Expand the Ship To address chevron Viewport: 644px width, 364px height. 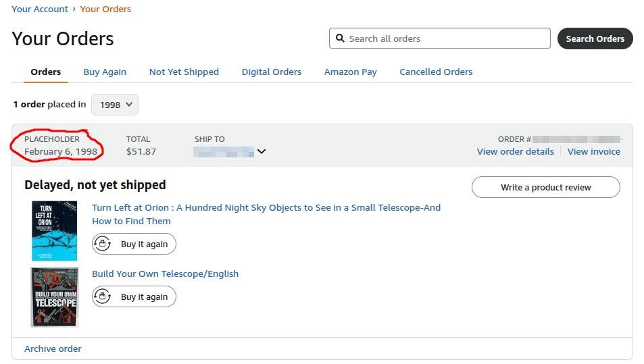coord(262,151)
